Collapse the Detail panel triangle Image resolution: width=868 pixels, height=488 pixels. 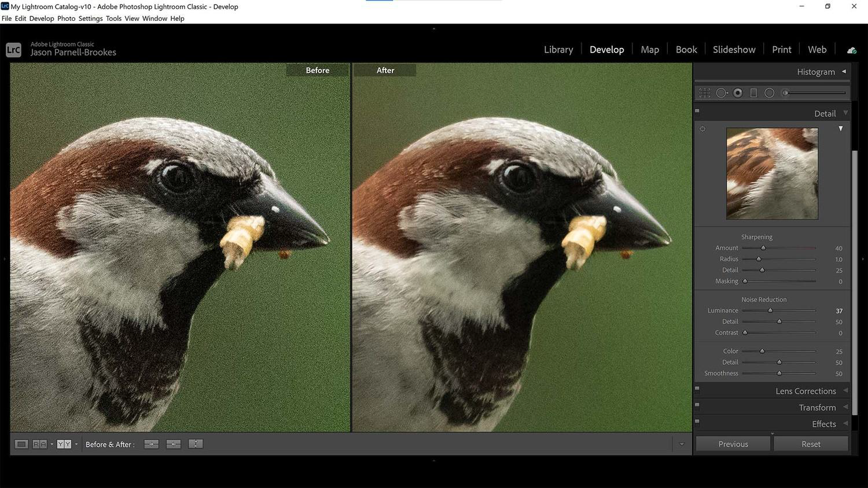click(845, 113)
